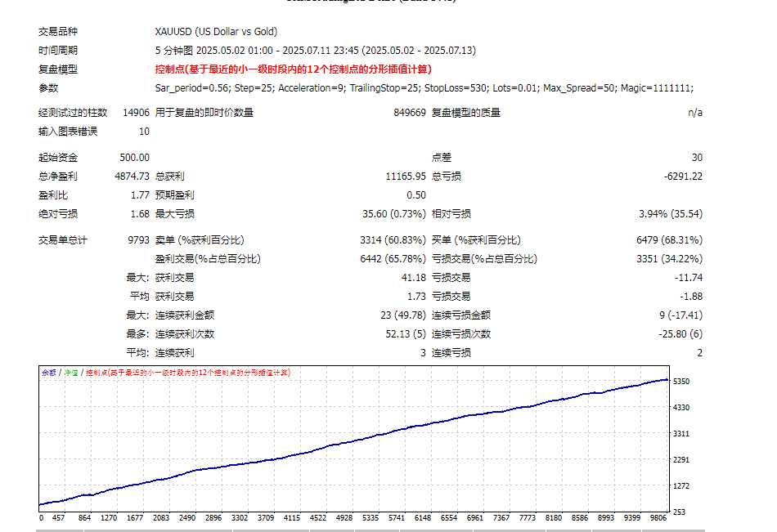Click the chart mismatch errors value 10
The width and height of the screenshot is (777, 532).
(144, 132)
